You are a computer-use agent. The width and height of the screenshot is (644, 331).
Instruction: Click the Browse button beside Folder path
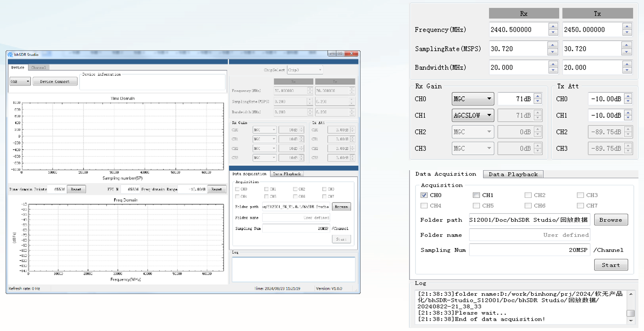coord(611,220)
